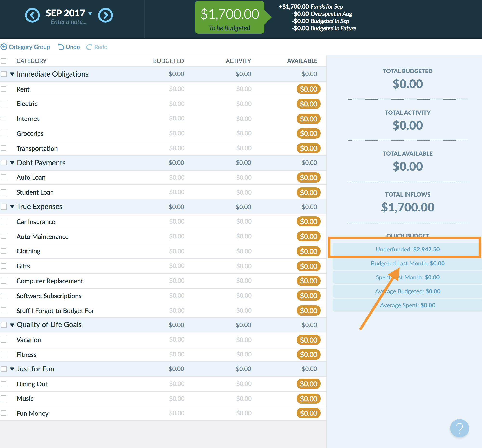Click Auto Loan available amount pill

click(308, 178)
